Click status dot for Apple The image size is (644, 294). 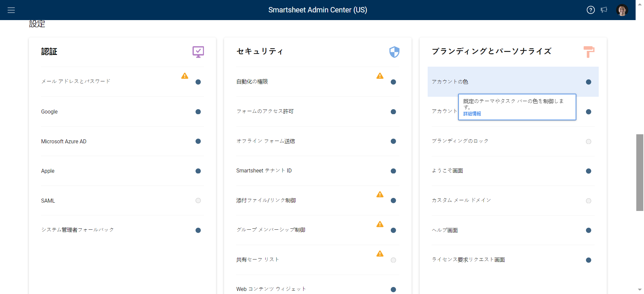click(x=198, y=171)
